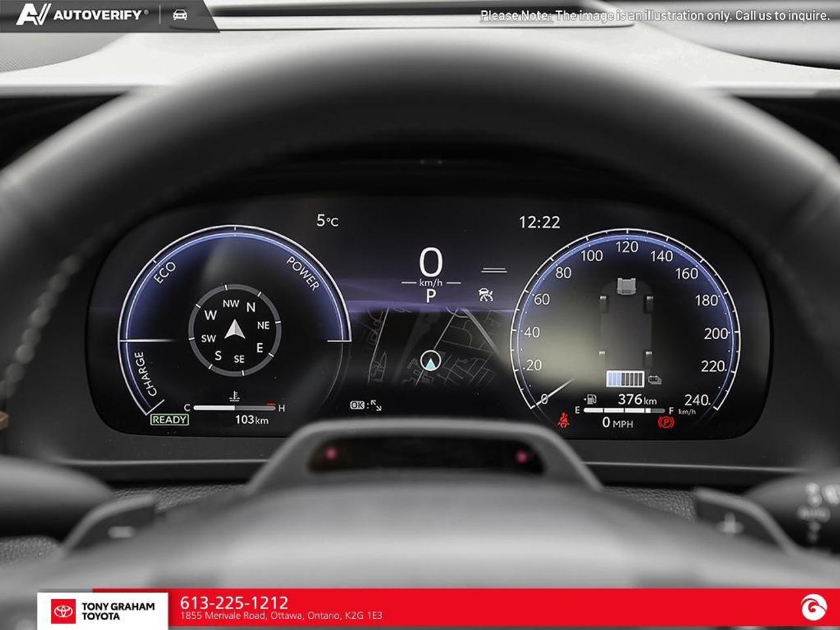This screenshot has width=840, height=630.
Task: Click the AutoVerify logo
Action: pos(82,14)
